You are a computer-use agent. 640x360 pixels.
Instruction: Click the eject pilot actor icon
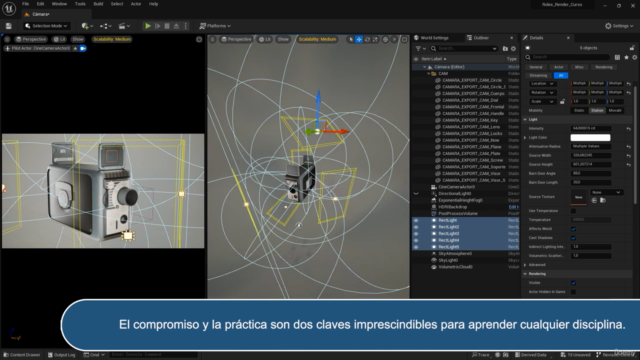click(x=76, y=48)
